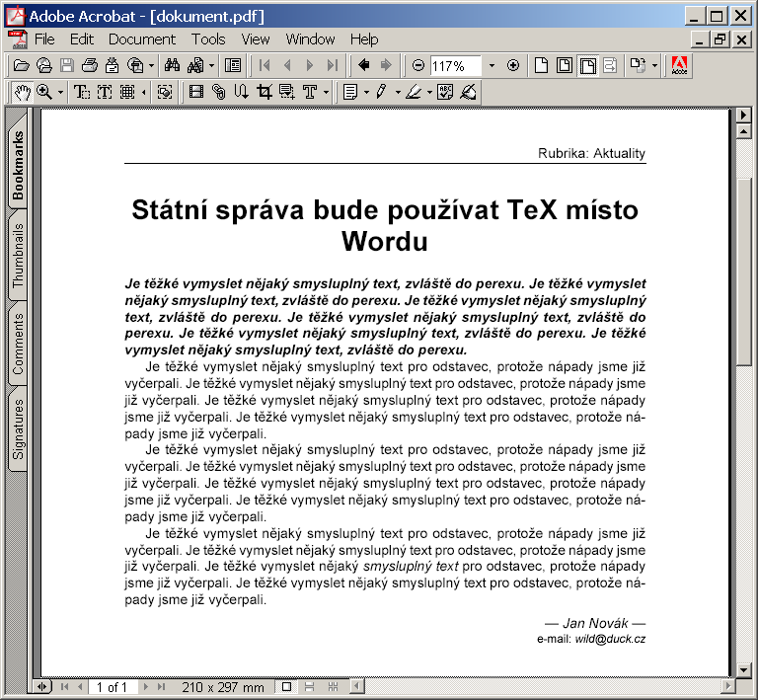Expand the TouchUp tool dropdown arrow
The width and height of the screenshot is (758, 700).
[x=327, y=92]
